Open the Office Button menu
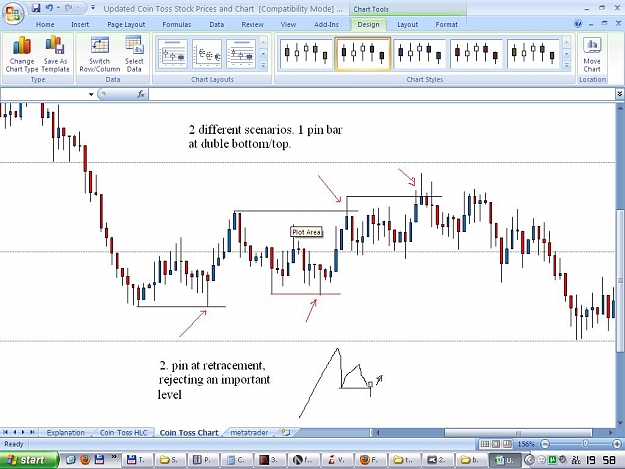 tap(13, 14)
